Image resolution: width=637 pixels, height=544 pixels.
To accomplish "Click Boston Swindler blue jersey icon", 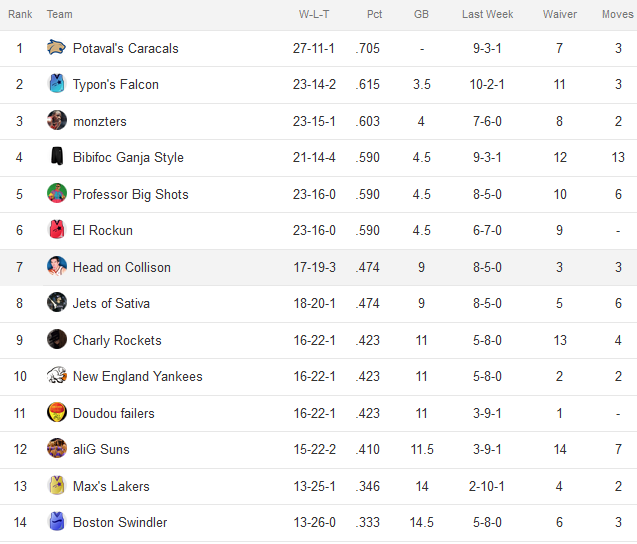I will click(57, 521).
